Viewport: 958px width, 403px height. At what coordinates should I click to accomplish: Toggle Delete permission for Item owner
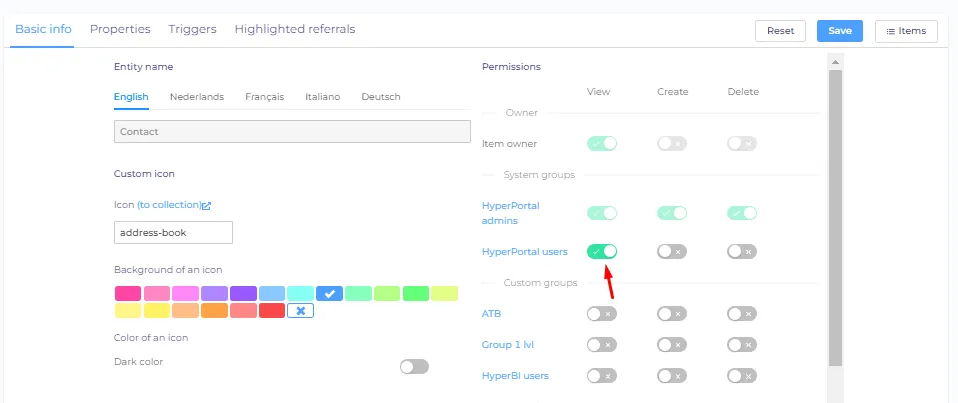click(742, 143)
